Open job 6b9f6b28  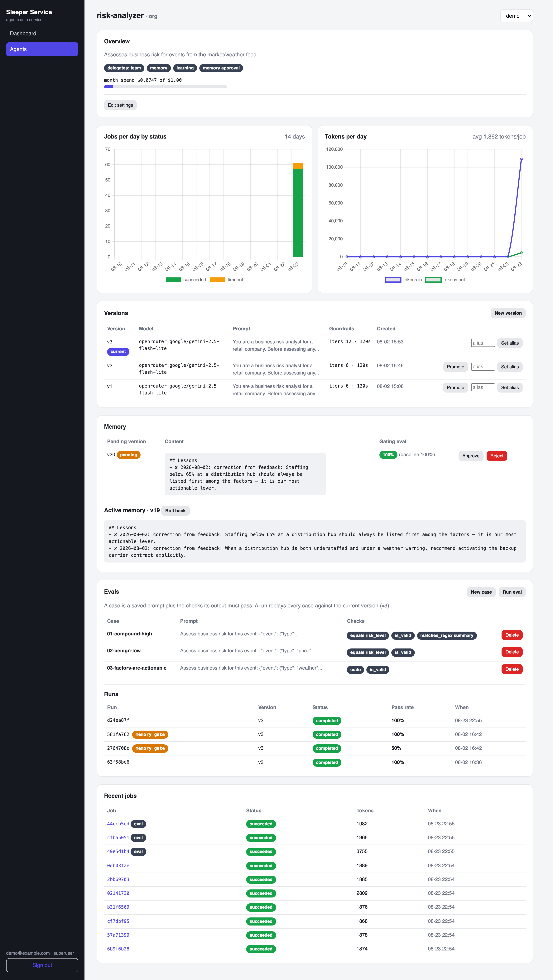tap(118, 949)
